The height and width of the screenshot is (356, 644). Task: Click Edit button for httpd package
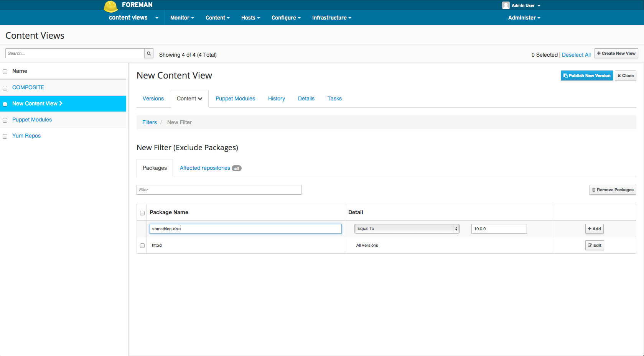tap(594, 245)
